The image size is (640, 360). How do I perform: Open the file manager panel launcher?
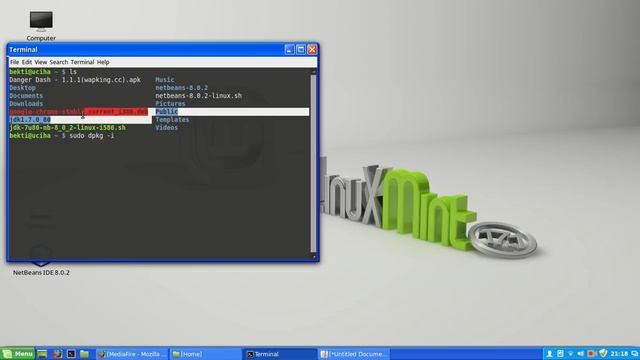coord(84,354)
